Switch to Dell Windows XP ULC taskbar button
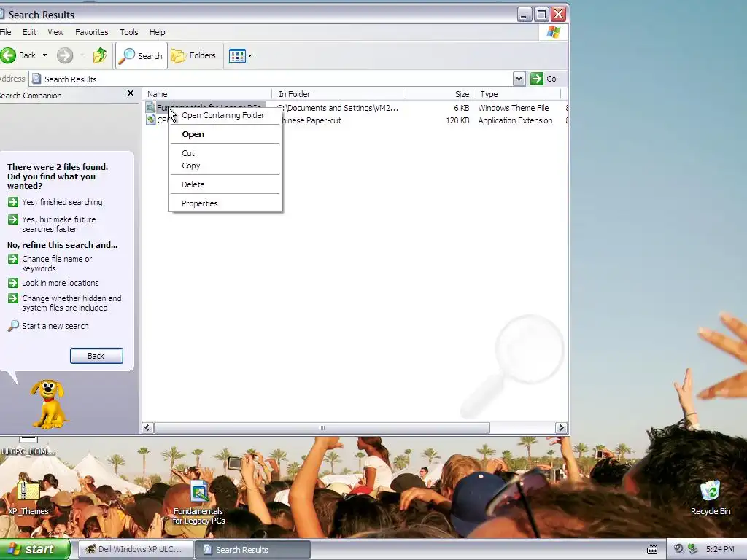Viewport: 747px width, 560px height. coord(135,550)
